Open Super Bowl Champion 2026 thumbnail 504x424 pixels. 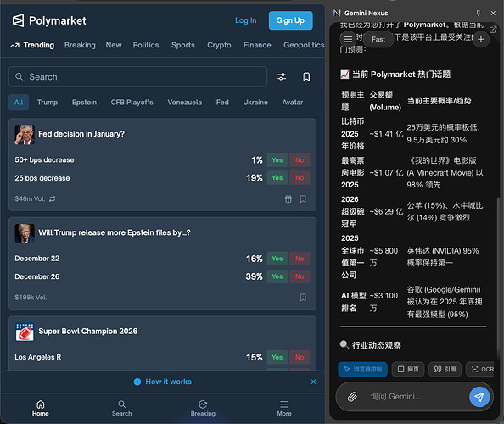point(25,332)
